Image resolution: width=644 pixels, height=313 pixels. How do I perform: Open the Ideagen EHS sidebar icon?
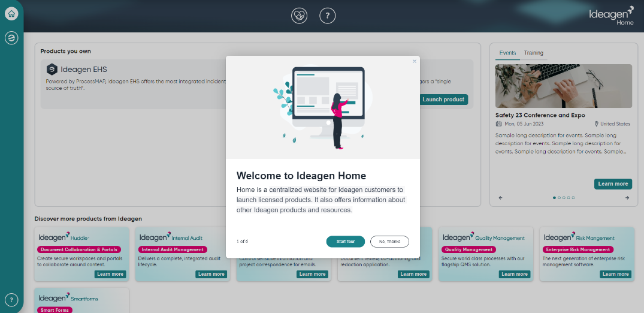(x=11, y=38)
